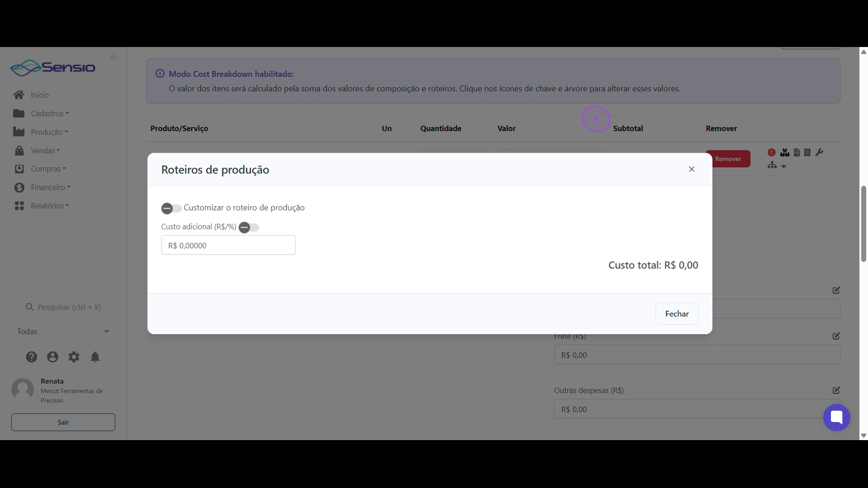868x488 pixels.
Task: Click the red warning exclamation icon
Action: coord(772,152)
